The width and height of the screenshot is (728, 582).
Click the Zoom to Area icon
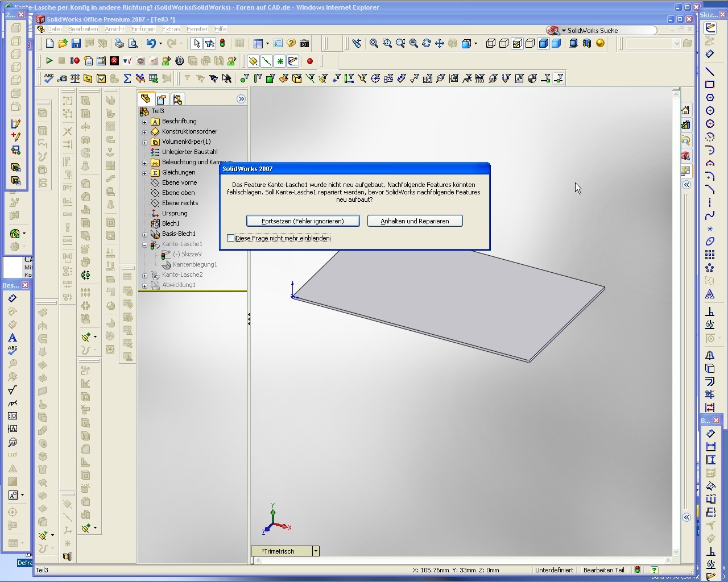click(387, 43)
